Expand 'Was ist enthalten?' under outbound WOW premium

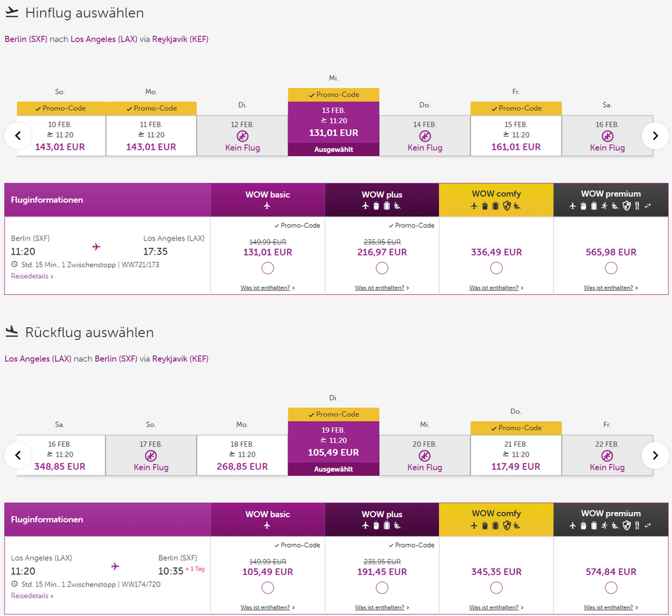(610, 288)
